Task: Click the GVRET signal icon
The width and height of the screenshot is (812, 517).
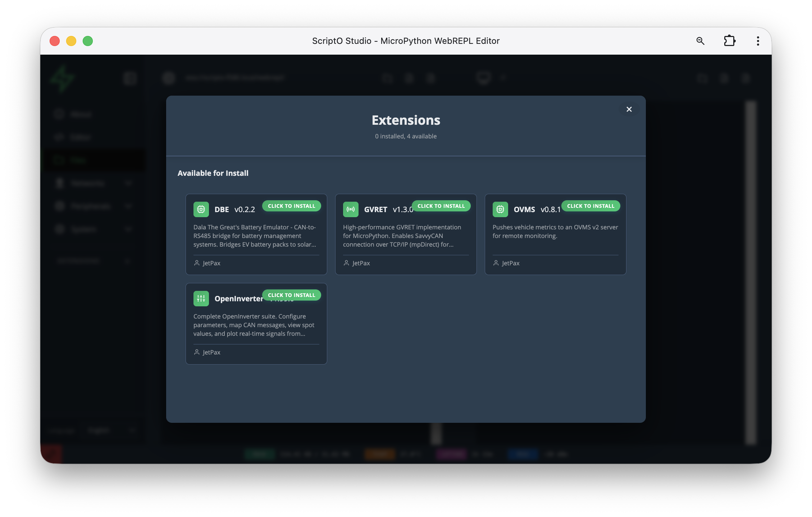Action: pyautogui.click(x=351, y=209)
